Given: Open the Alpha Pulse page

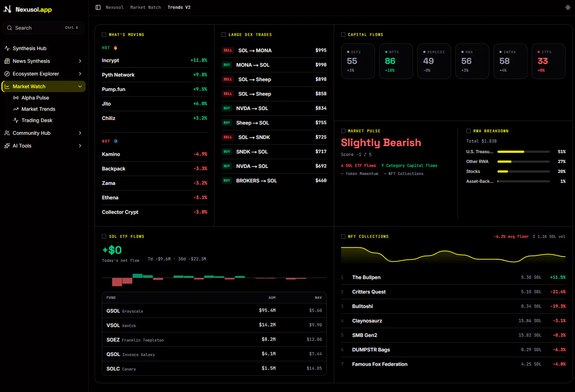Looking at the screenshot, I should pos(48,98).
